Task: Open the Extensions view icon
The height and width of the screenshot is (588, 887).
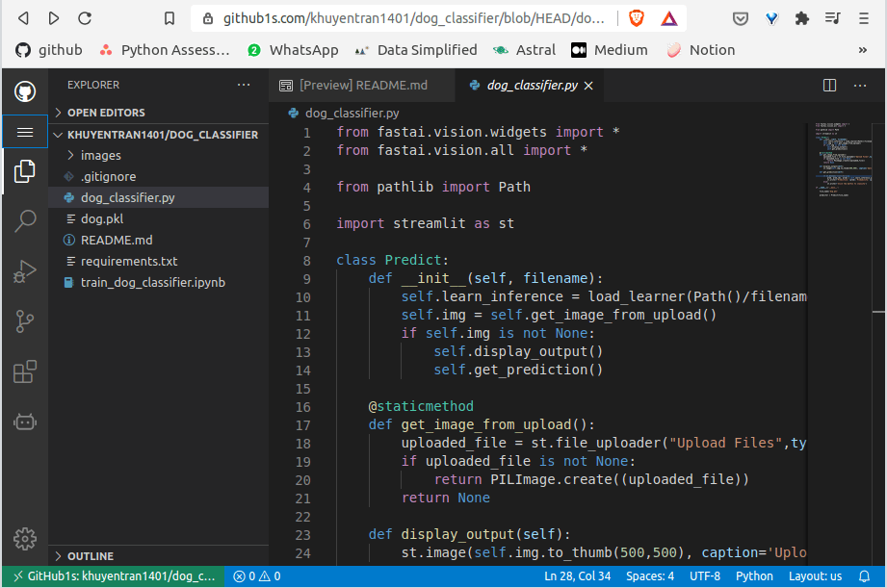Action: 25,371
